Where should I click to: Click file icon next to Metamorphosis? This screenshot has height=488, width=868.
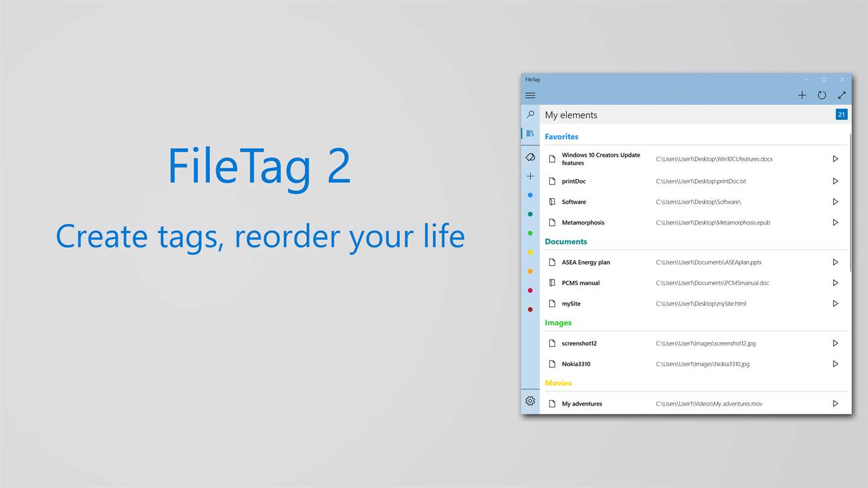(552, 222)
